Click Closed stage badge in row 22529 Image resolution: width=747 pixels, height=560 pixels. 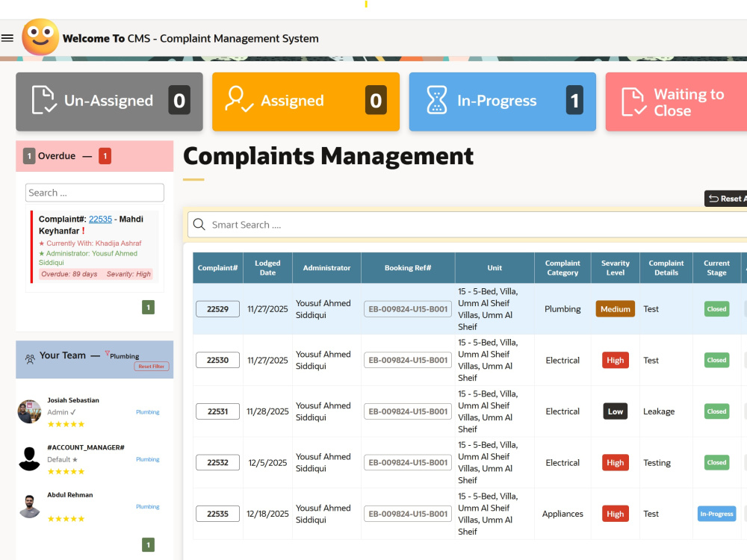click(716, 309)
